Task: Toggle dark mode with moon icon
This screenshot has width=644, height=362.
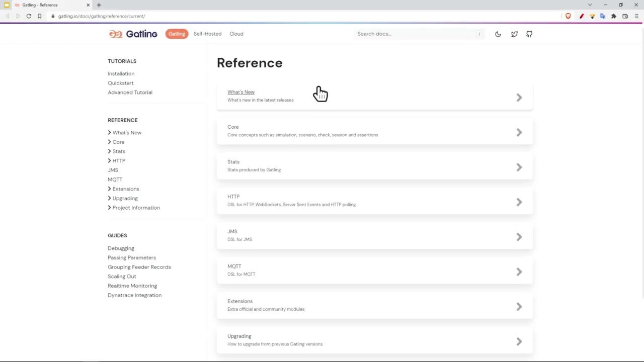Action: coord(498,34)
